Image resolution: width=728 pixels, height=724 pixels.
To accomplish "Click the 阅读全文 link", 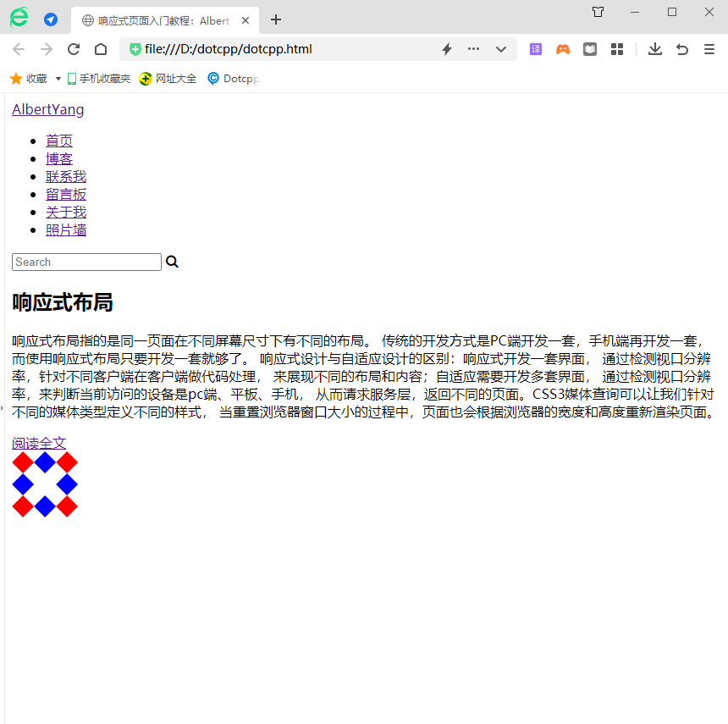I will click(39, 443).
